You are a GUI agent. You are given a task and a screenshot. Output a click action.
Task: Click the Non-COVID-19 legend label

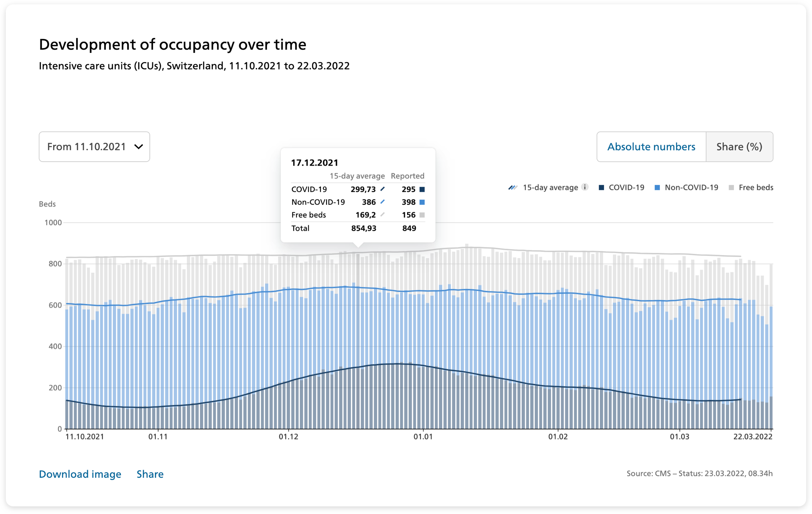coord(692,188)
